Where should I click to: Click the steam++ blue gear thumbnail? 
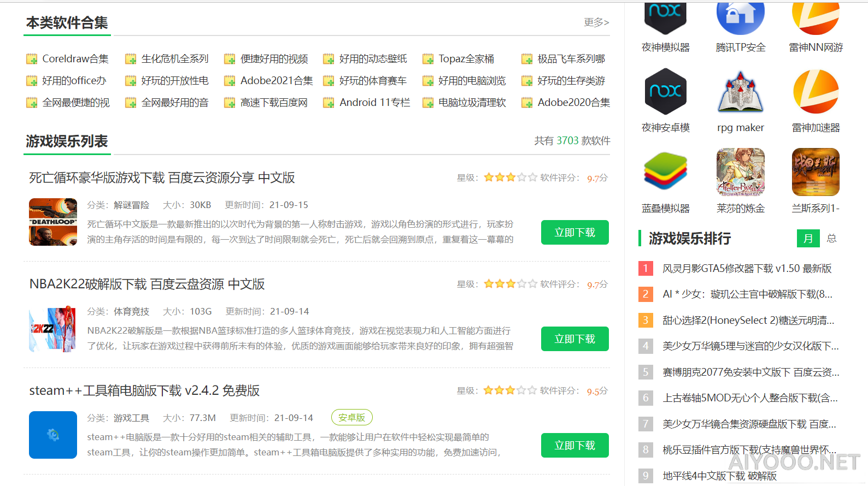tap(53, 435)
